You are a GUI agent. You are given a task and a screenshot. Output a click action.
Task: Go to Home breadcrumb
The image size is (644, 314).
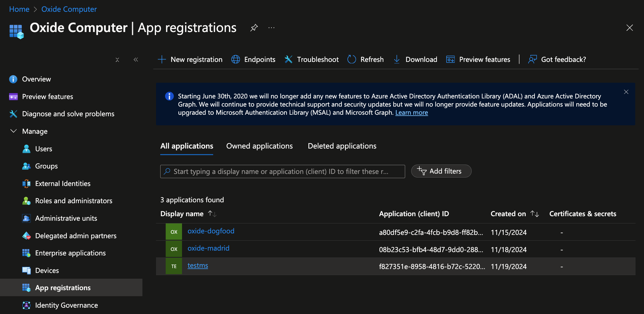(x=19, y=9)
